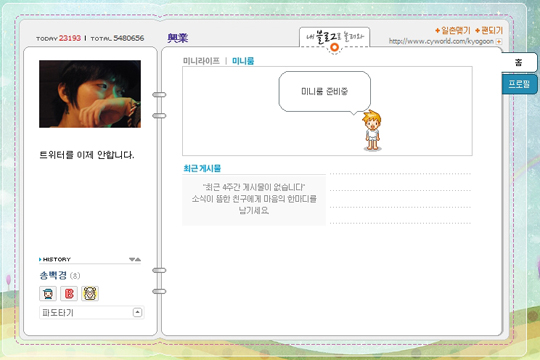Switch to the 미니룸 tab
The width and height of the screenshot is (540, 360).
pos(243,61)
